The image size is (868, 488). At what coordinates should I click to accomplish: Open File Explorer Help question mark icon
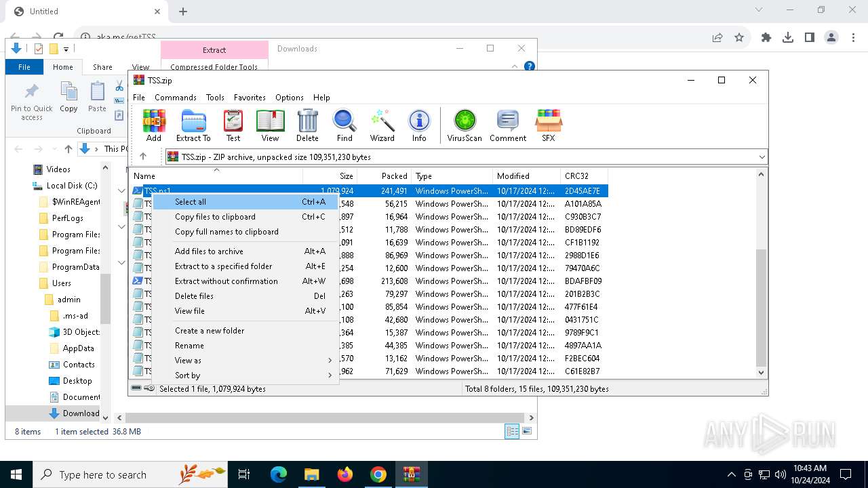coord(530,66)
